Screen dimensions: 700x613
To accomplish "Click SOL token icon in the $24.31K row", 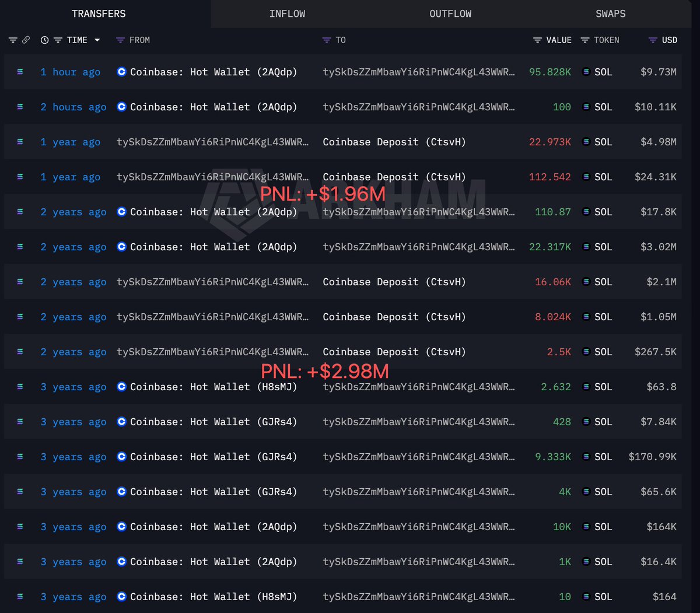I will pos(586,177).
